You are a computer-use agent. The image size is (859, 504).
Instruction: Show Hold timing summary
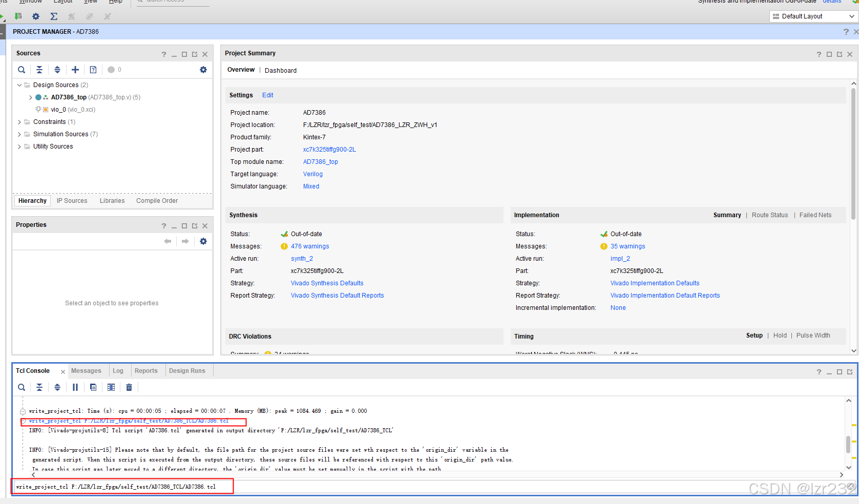tap(780, 335)
